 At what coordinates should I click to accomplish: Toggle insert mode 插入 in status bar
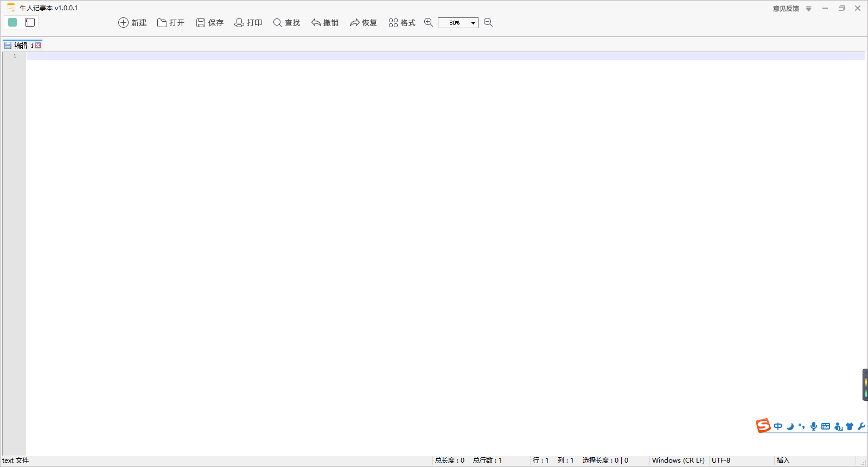click(783, 460)
